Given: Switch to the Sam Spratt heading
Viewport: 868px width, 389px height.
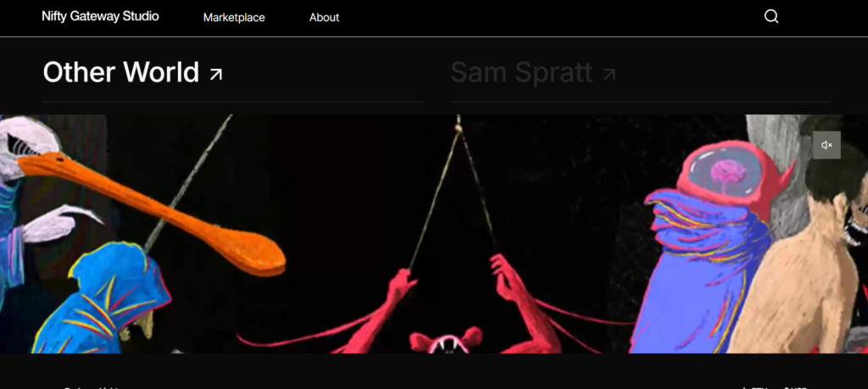Looking at the screenshot, I should [521, 73].
